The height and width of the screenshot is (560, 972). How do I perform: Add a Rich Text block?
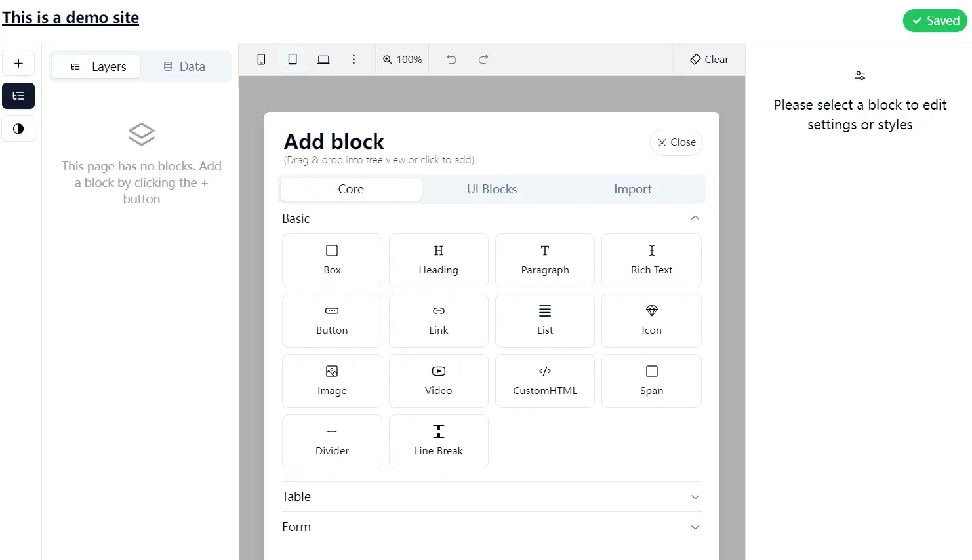651,260
